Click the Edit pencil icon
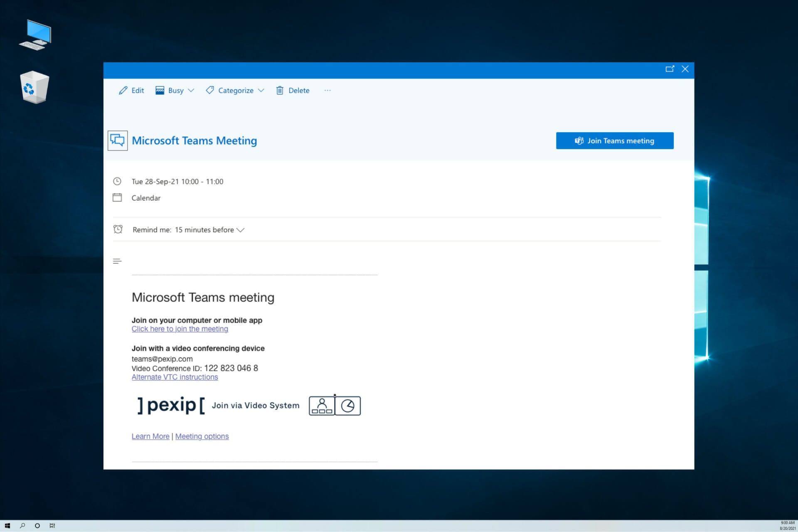 click(123, 90)
